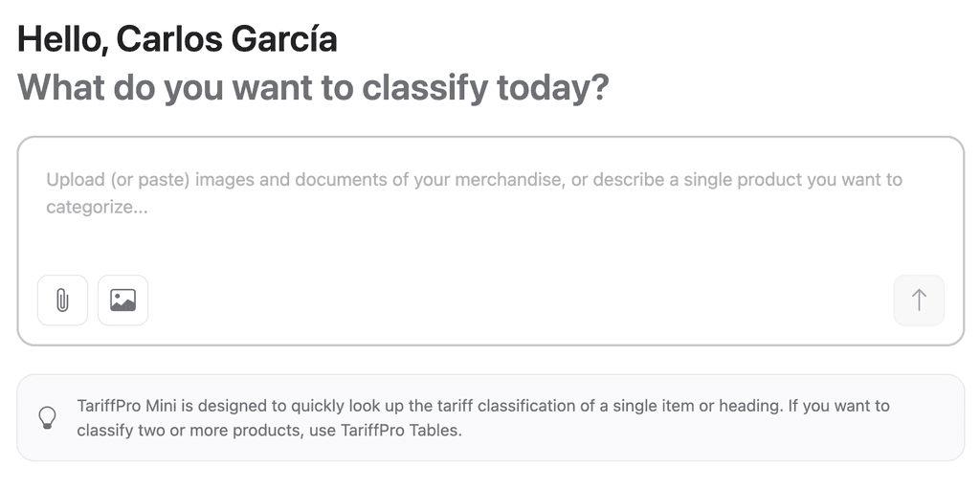Click the word 'categorize...' in the placeholder
Viewport: 980px width, 490px height.
pyautogui.click(x=97, y=207)
